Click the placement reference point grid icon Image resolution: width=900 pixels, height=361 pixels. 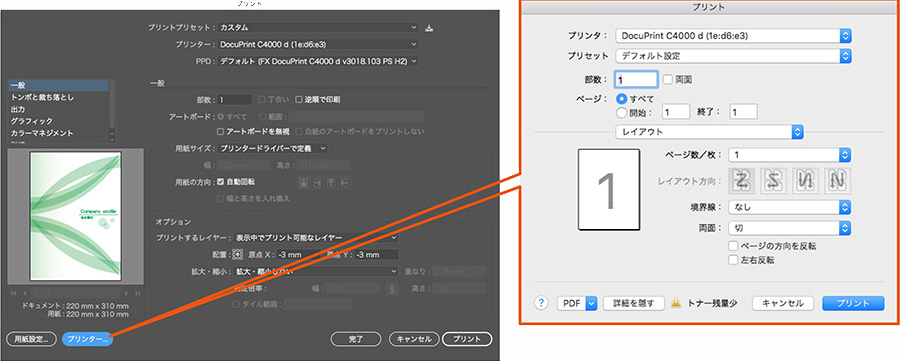click(x=238, y=254)
